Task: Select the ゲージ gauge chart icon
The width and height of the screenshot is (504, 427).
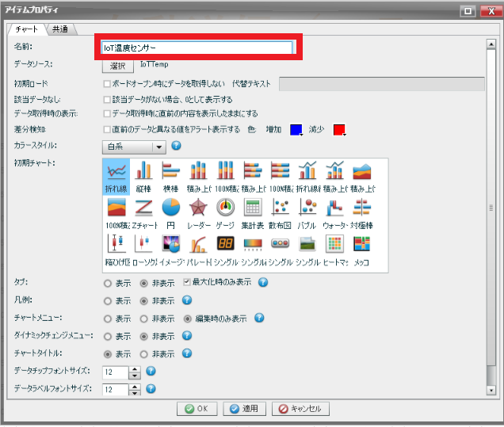Action: coord(225,214)
